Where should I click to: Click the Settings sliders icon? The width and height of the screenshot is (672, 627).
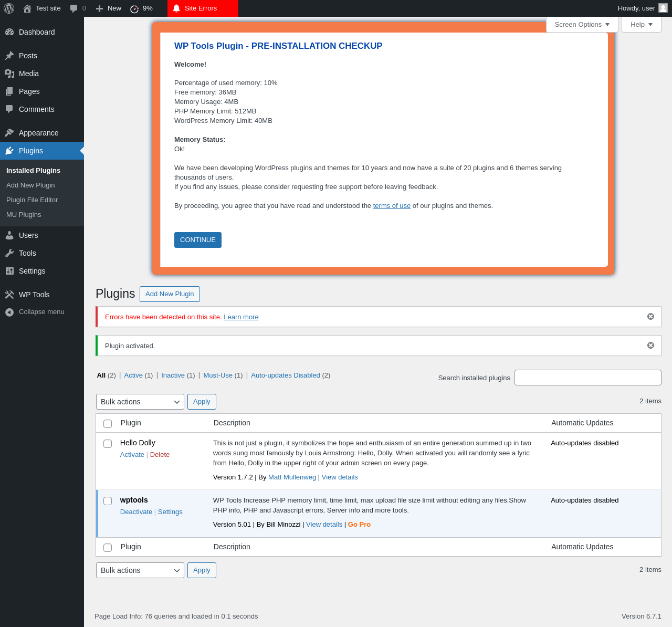point(9,271)
